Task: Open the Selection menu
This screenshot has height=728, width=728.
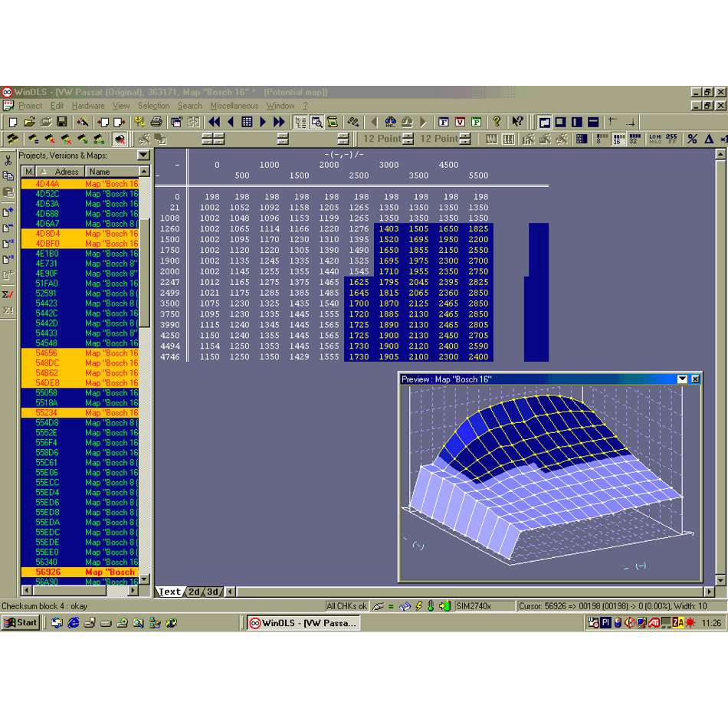Action: [153, 106]
